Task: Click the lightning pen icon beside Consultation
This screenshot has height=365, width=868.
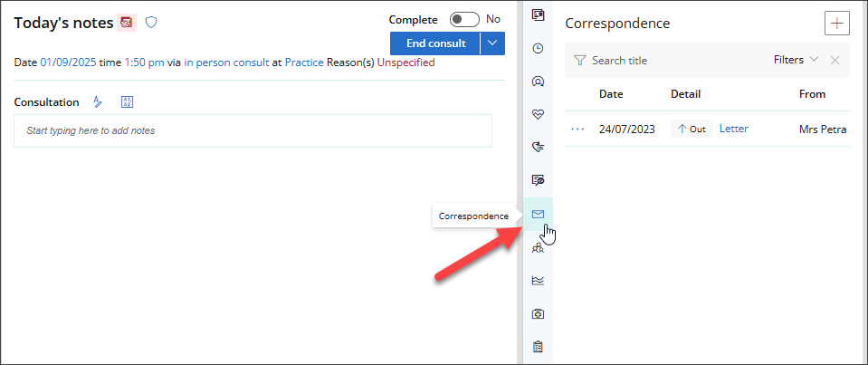Action: coord(98,102)
